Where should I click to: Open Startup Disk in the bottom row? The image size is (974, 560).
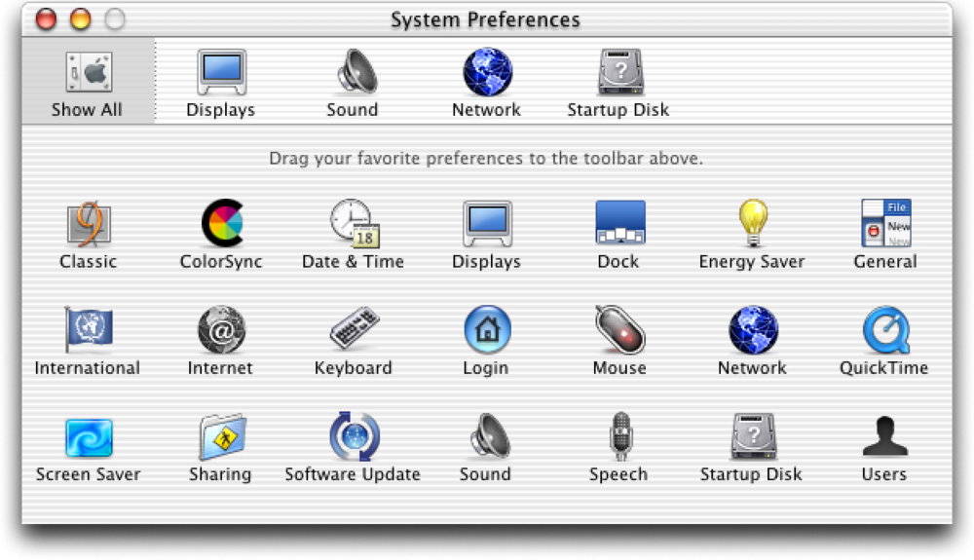pyautogui.click(x=752, y=448)
